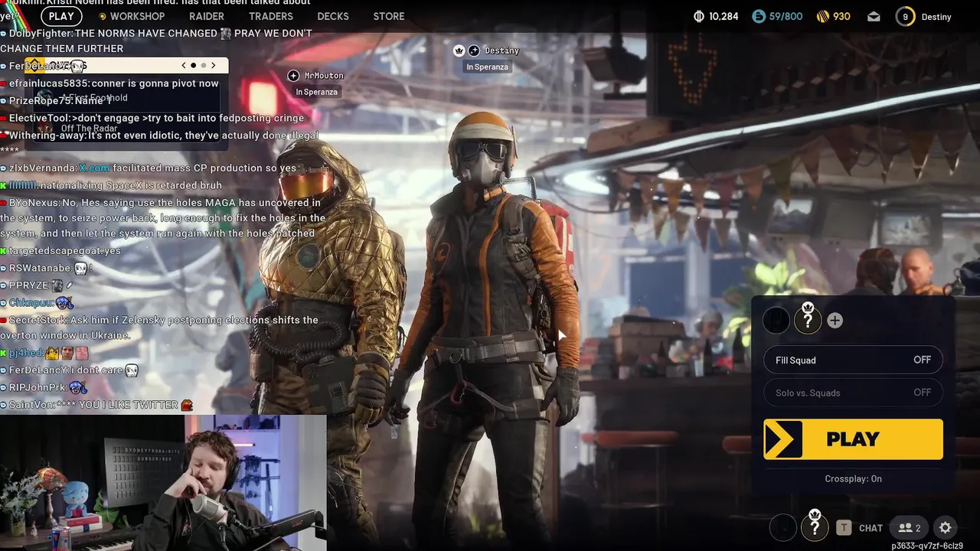980x551 pixels.
Task: Select the question-mark avatar in bottom bar
Action: [x=815, y=527]
